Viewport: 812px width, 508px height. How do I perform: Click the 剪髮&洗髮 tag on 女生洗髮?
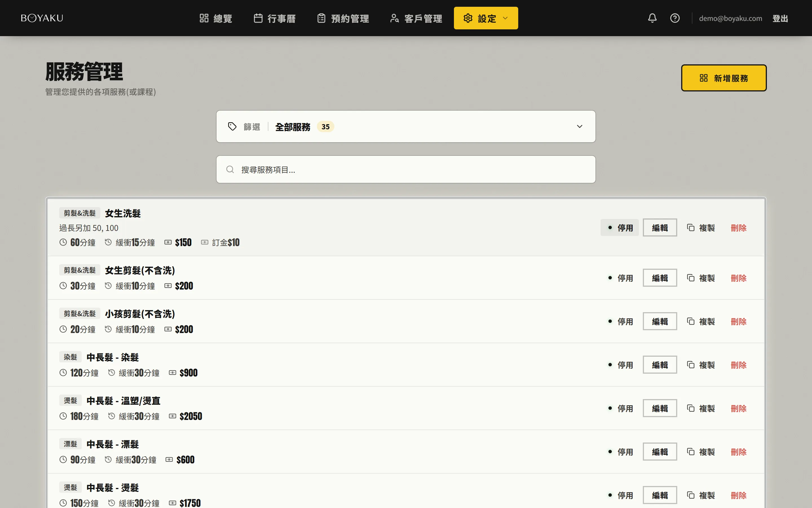[80, 213]
